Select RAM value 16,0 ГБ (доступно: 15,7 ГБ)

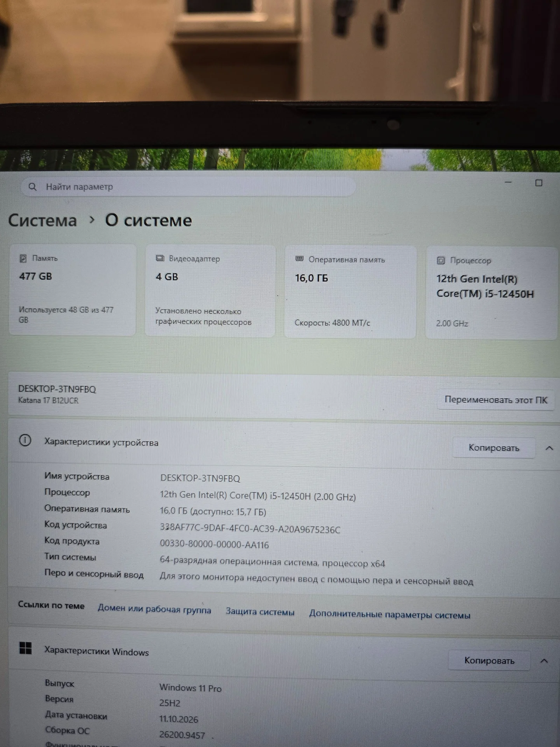213,511
